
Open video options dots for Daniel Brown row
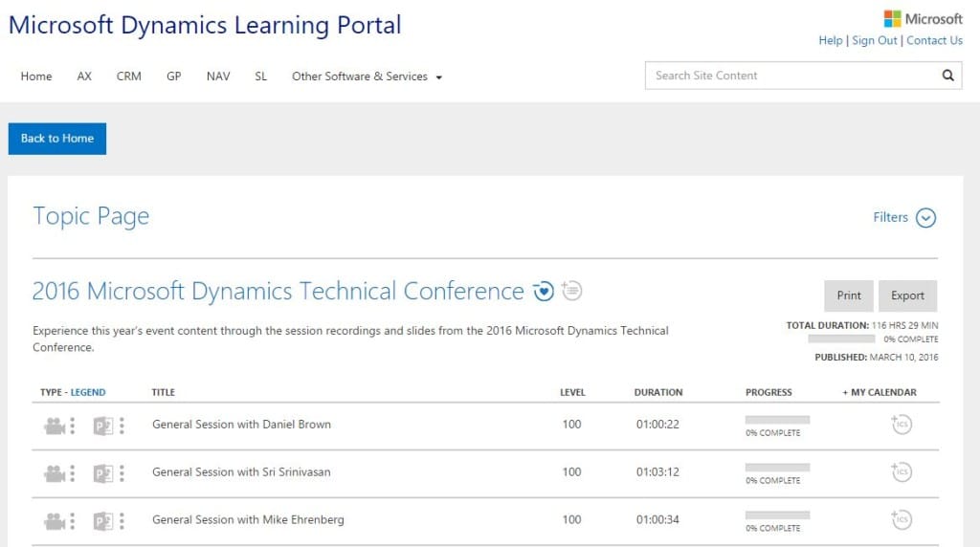(x=73, y=426)
